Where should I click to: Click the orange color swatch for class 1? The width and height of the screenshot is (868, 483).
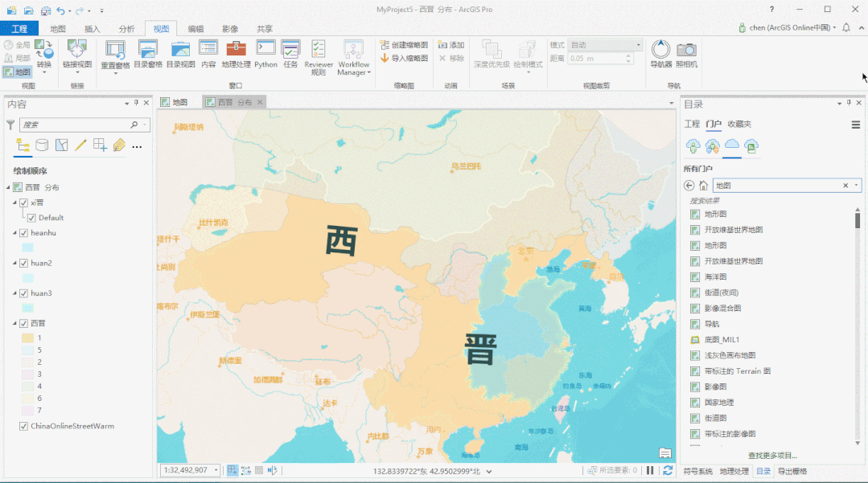tap(27, 338)
